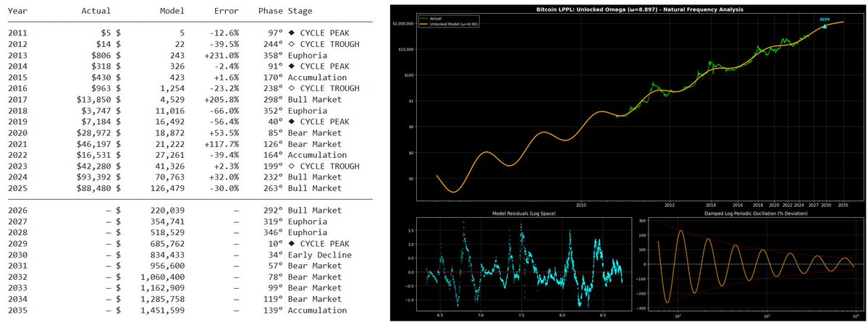Select the model value '1,451,599'

click(x=163, y=310)
